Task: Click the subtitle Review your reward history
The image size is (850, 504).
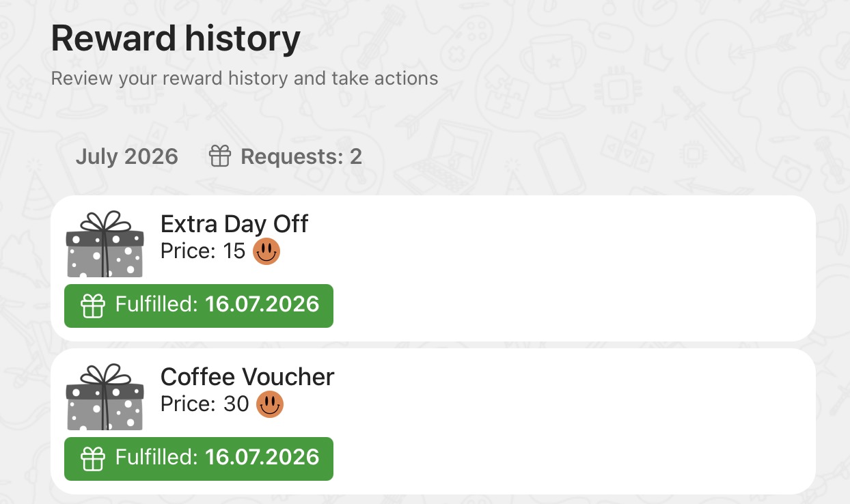Action: (x=245, y=79)
